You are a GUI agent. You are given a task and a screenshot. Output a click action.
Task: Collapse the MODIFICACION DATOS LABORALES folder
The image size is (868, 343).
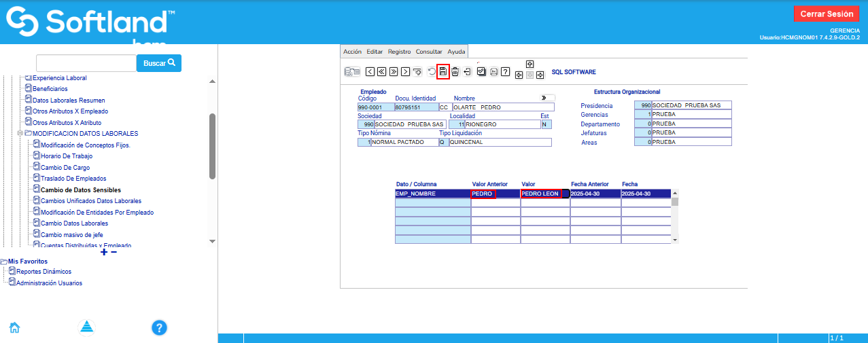(x=21, y=134)
